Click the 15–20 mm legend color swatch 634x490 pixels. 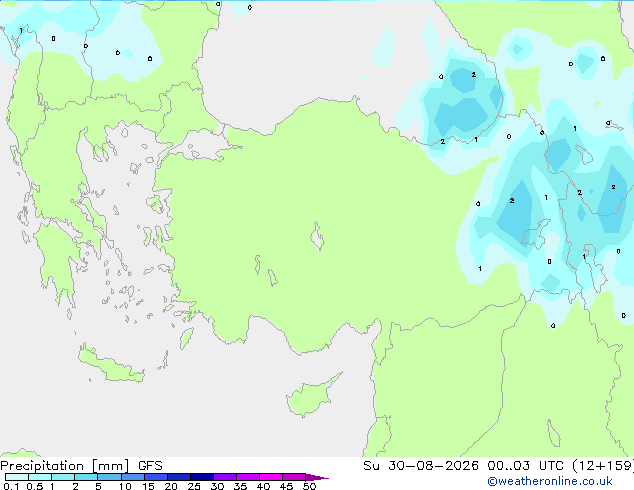tap(155, 477)
